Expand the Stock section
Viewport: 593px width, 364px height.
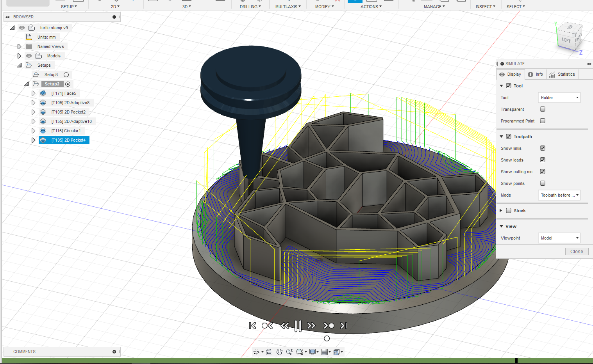coord(501,211)
